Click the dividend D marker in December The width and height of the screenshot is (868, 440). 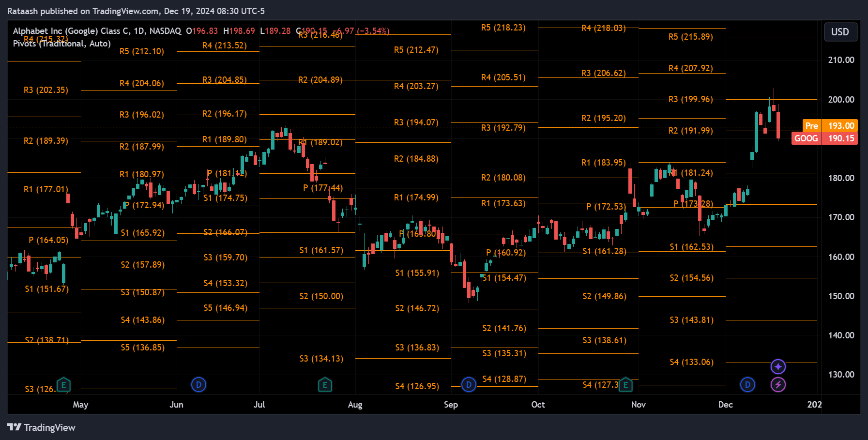pos(747,385)
